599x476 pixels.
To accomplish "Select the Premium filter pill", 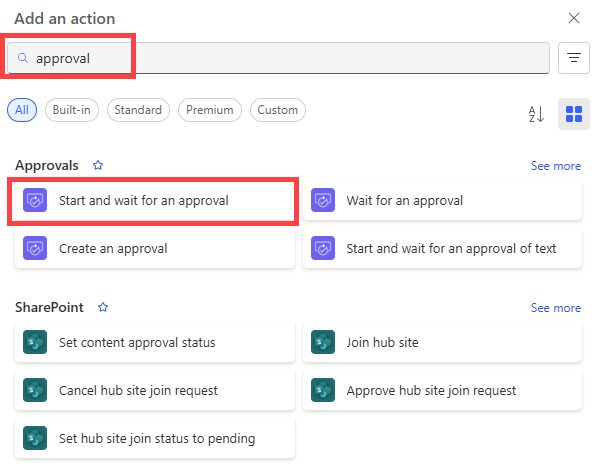I will tap(210, 110).
